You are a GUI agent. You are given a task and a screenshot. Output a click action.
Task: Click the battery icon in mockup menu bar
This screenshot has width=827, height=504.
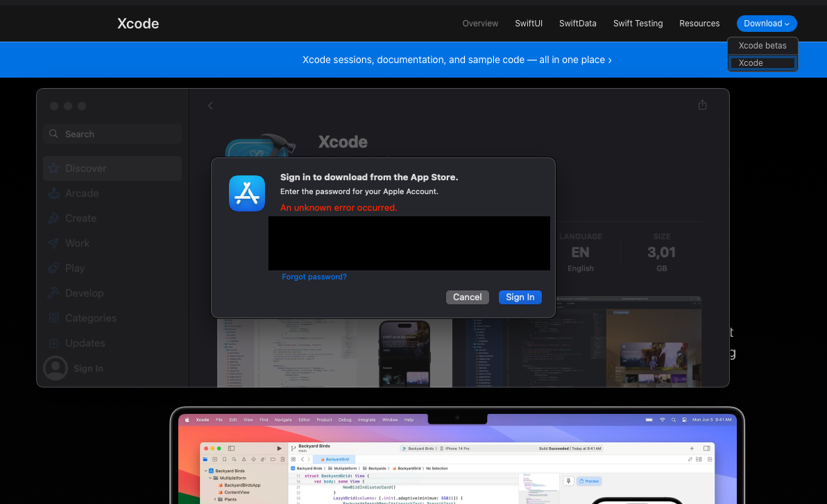[649, 420]
